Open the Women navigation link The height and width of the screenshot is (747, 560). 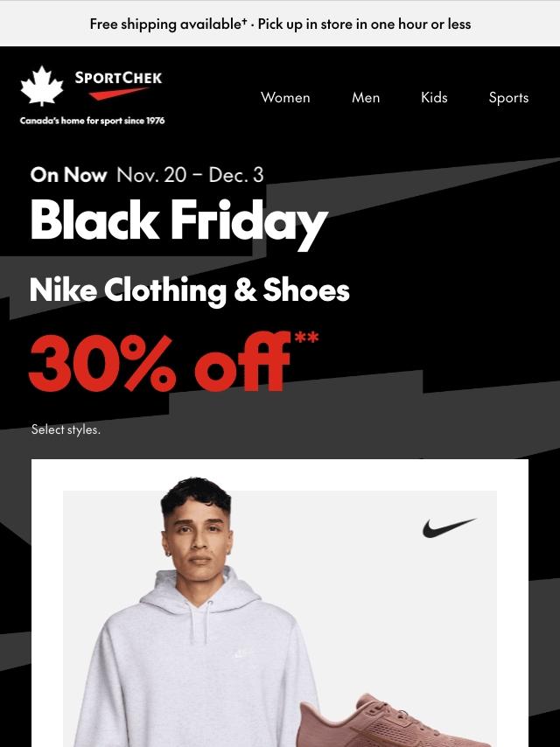[x=285, y=98]
